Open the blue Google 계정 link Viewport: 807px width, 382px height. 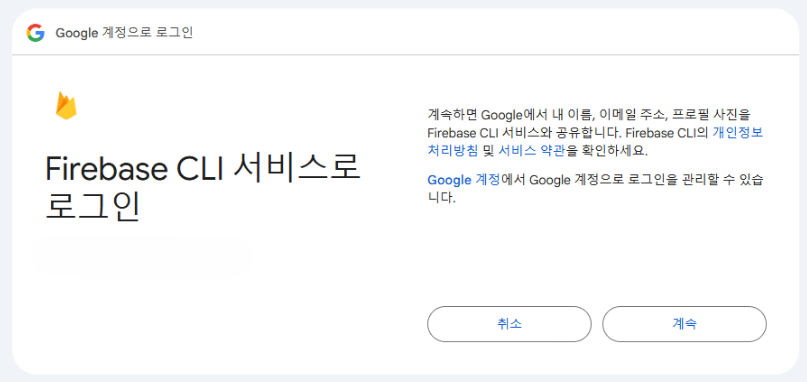464,180
